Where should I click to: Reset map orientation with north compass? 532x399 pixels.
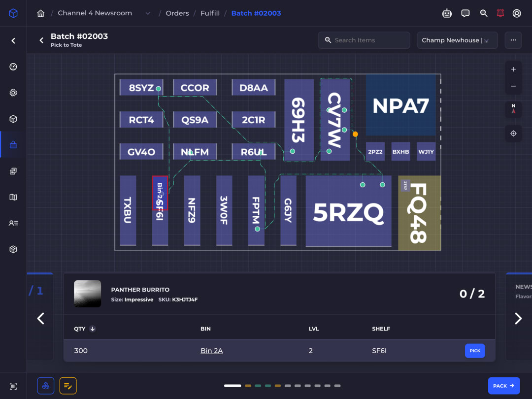tap(513, 109)
